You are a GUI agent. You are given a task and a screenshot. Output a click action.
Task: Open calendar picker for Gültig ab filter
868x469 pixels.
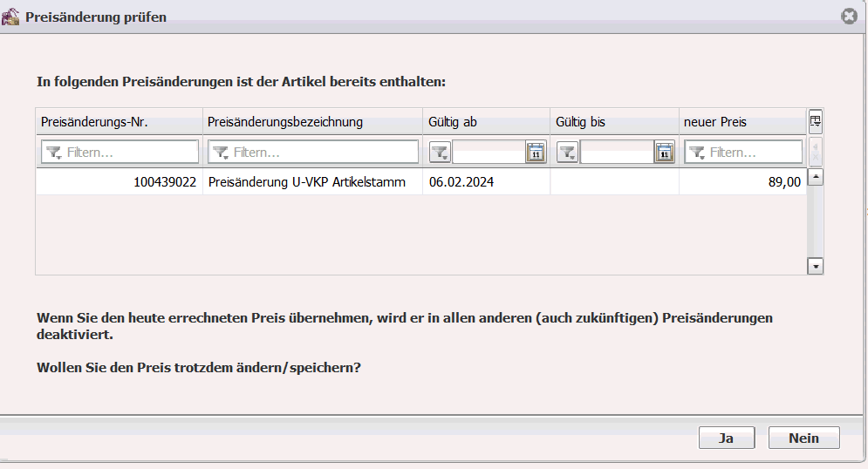[x=536, y=152]
